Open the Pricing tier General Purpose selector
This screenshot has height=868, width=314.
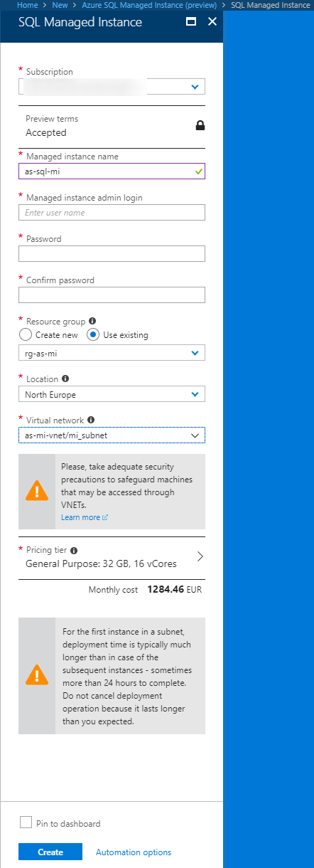[x=112, y=557]
